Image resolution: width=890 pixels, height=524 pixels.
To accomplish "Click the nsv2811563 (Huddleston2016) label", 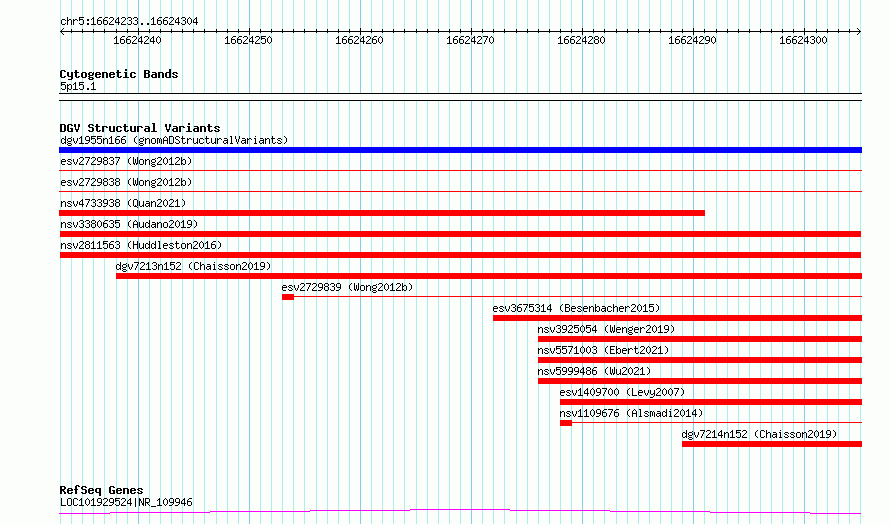I will tap(141, 245).
